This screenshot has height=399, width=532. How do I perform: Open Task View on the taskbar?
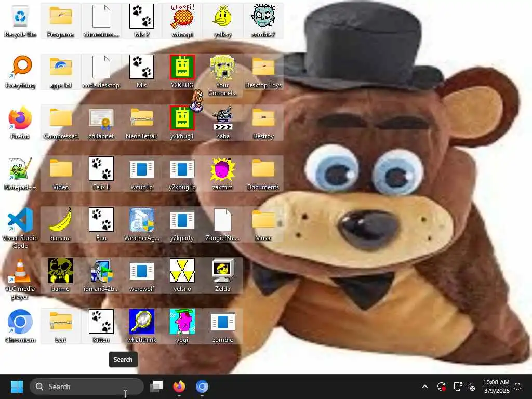156,387
